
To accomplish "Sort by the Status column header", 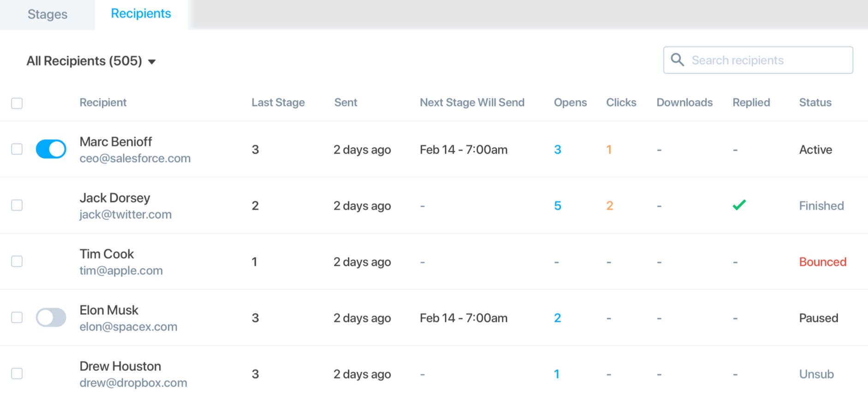I will [815, 103].
